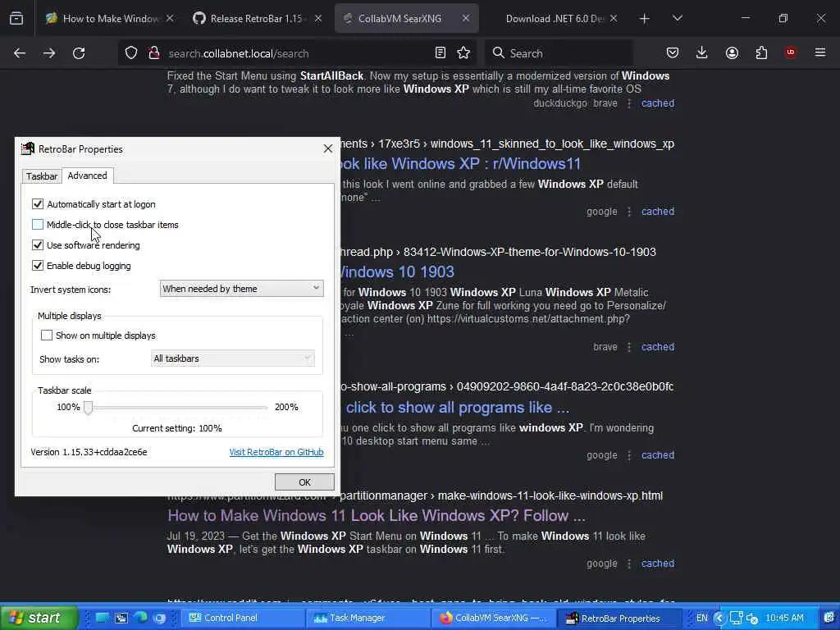Image resolution: width=840 pixels, height=630 pixels.
Task: Close the RetroBar Properties dialog
Action: click(328, 149)
